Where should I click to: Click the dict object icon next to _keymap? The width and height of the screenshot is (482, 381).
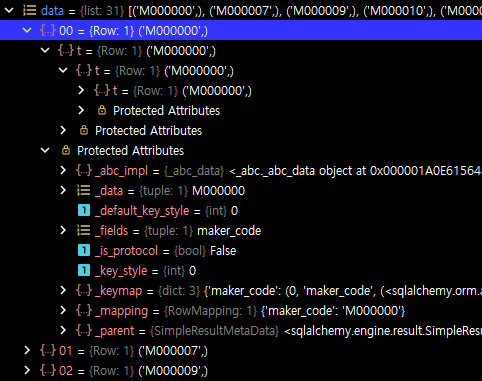84,290
